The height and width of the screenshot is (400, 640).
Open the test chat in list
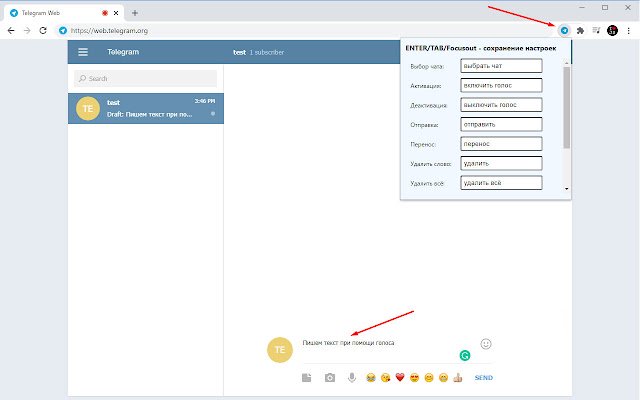146,108
